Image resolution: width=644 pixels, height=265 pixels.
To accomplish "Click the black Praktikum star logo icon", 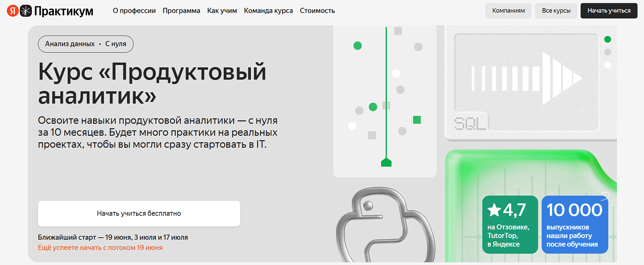I will pos(26,11).
